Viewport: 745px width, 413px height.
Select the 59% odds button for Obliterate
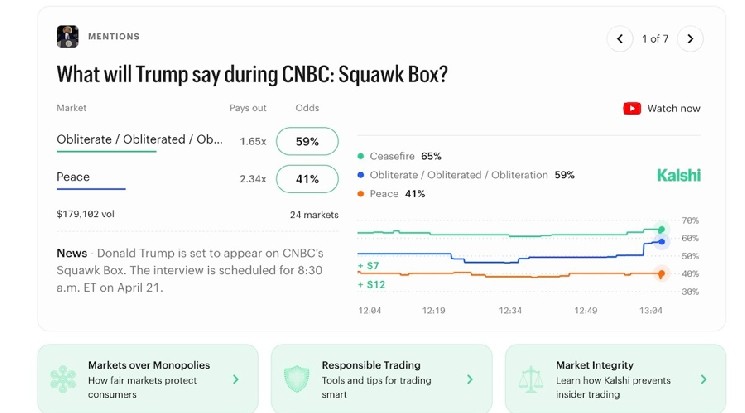point(307,141)
